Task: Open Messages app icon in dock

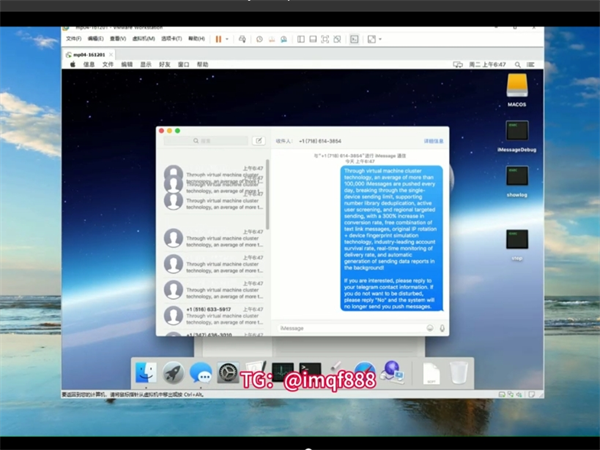Action: 201,374
